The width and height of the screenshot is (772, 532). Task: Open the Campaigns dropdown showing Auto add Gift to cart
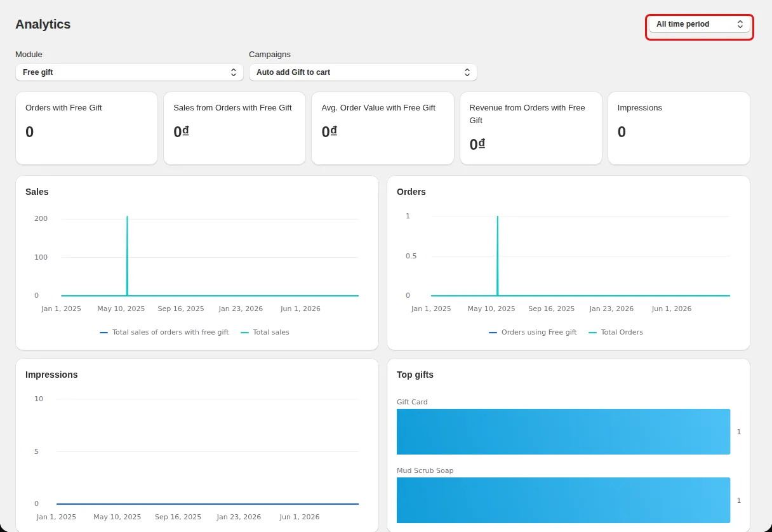coord(363,72)
